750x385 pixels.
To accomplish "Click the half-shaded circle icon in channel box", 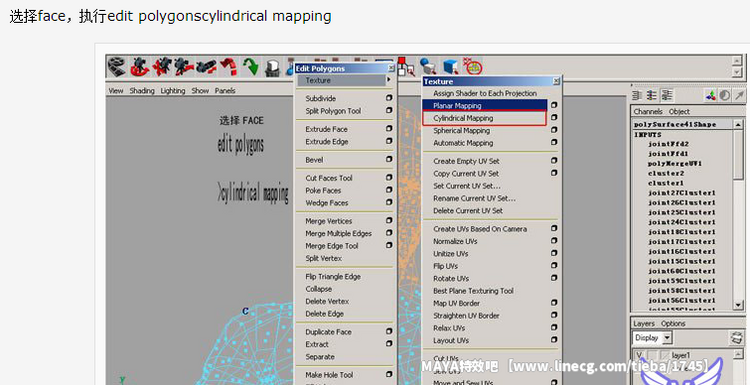I will (725, 95).
